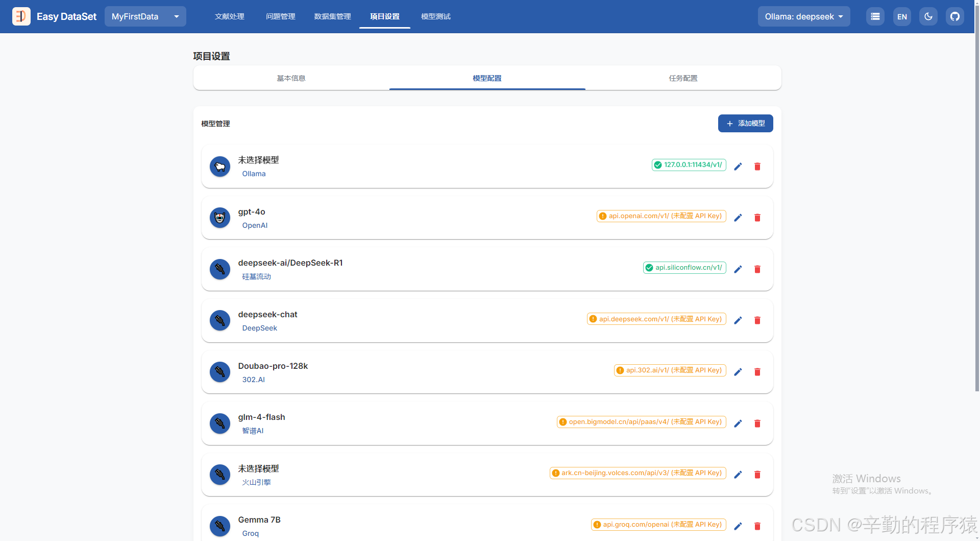The image size is (980, 541).
Task: Click the open.bigmodel.cn endpoint chip
Action: (x=642, y=422)
